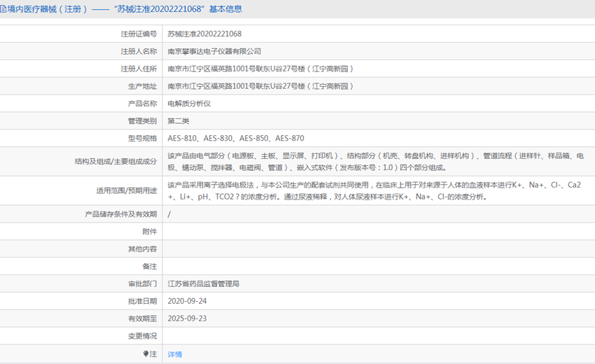This screenshot has width=595, height=364.
Task: Click the 注册证编号 label cell
Action: click(x=139, y=34)
